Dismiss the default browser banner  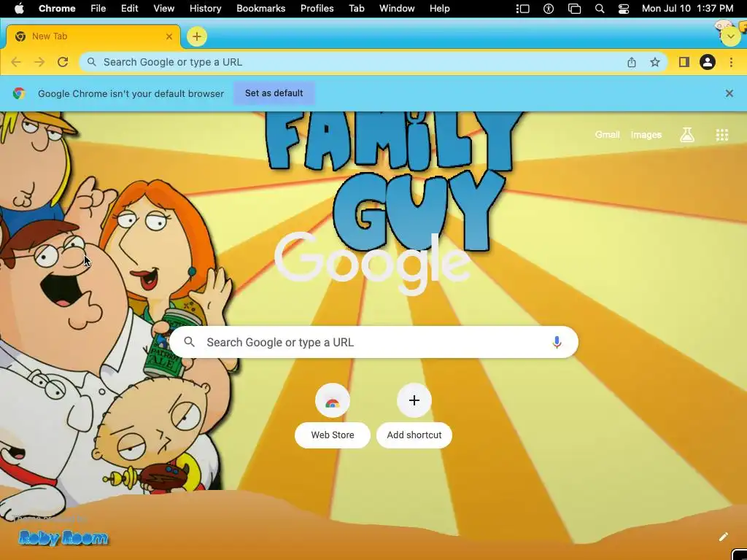729,93
